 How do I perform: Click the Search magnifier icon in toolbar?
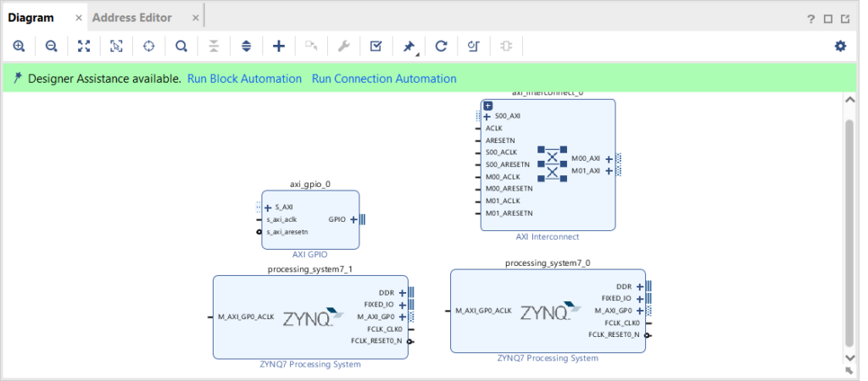click(181, 47)
